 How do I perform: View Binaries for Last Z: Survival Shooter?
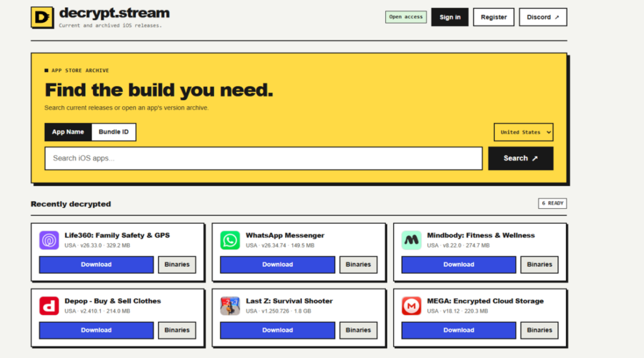click(358, 331)
